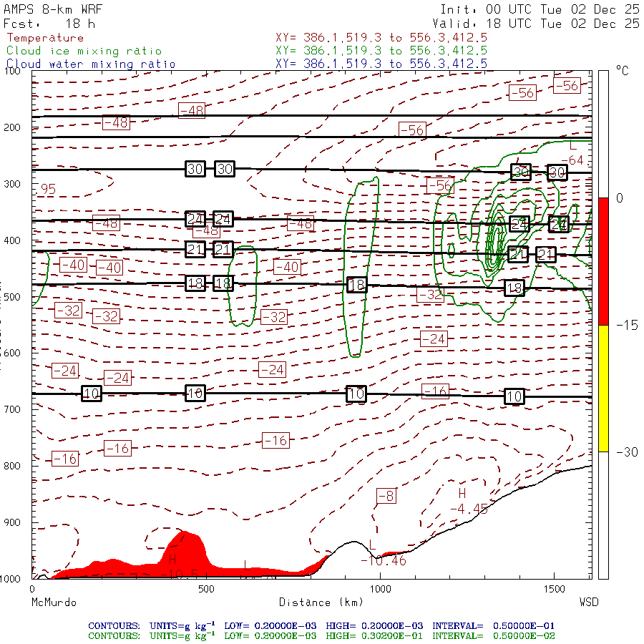Click the colorbar value -15
644x644 pixels.
[x=627, y=326]
